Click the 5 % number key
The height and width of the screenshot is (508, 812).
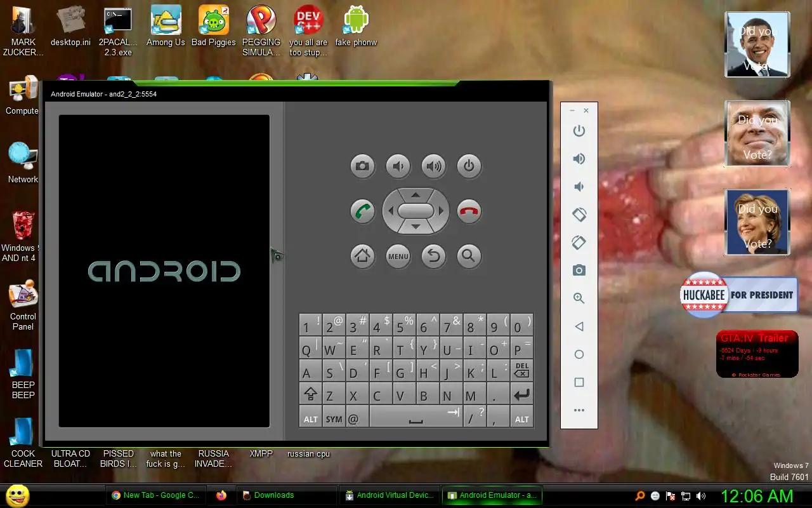pos(404,325)
